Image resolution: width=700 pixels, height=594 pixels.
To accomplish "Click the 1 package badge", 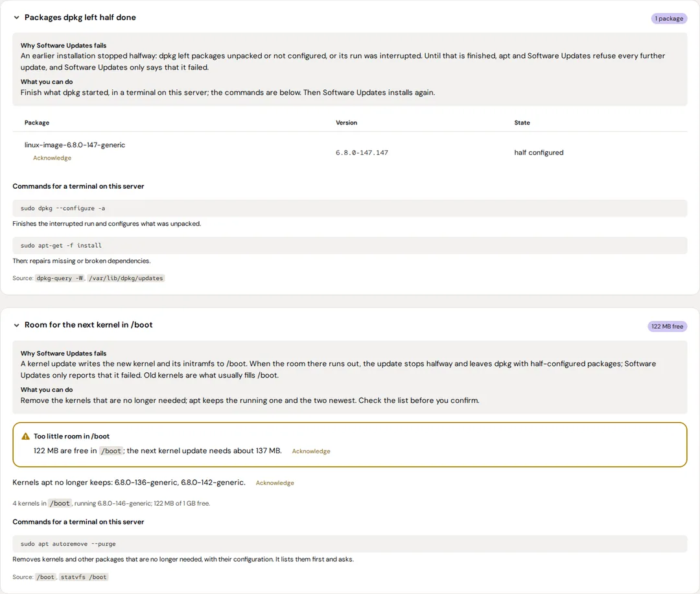I will click(669, 18).
